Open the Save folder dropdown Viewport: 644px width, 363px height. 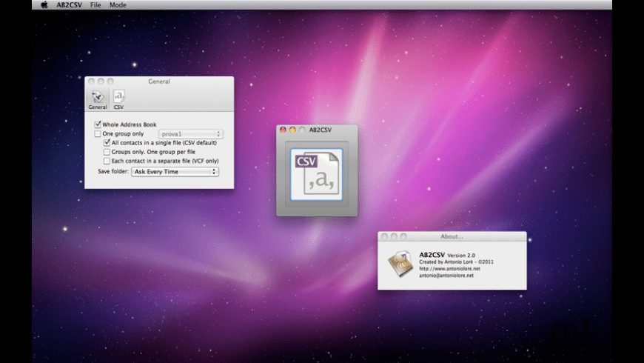click(x=175, y=171)
